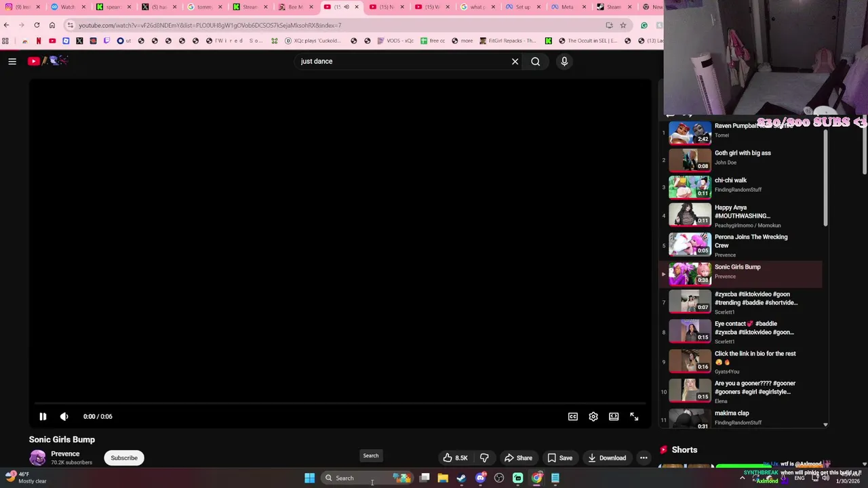Switch the player to theater mode
The height and width of the screenshot is (488, 868).
pyautogui.click(x=614, y=417)
